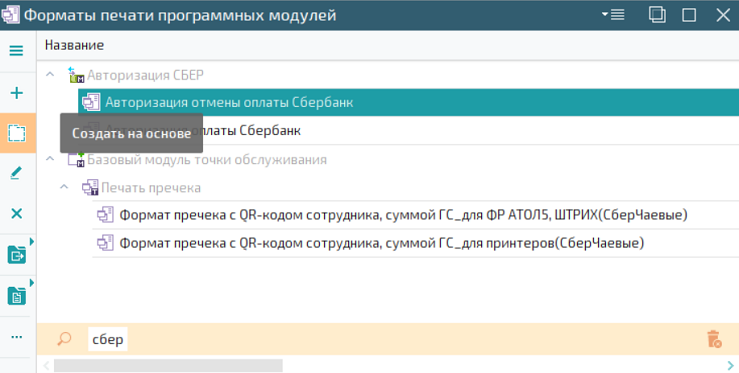Screen dimensions: 739x373
Task: Click the horizontal scrollbar thumb
Action: point(168,365)
